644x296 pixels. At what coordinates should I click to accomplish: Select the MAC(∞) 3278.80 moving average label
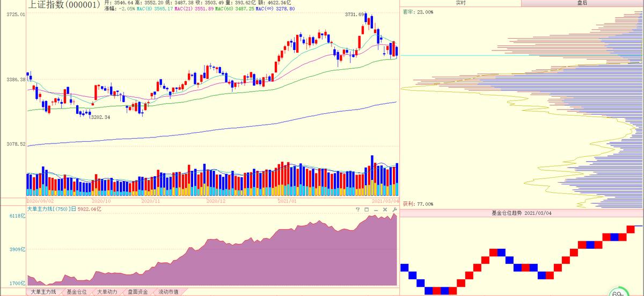pyautogui.click(x=275, y=9)
